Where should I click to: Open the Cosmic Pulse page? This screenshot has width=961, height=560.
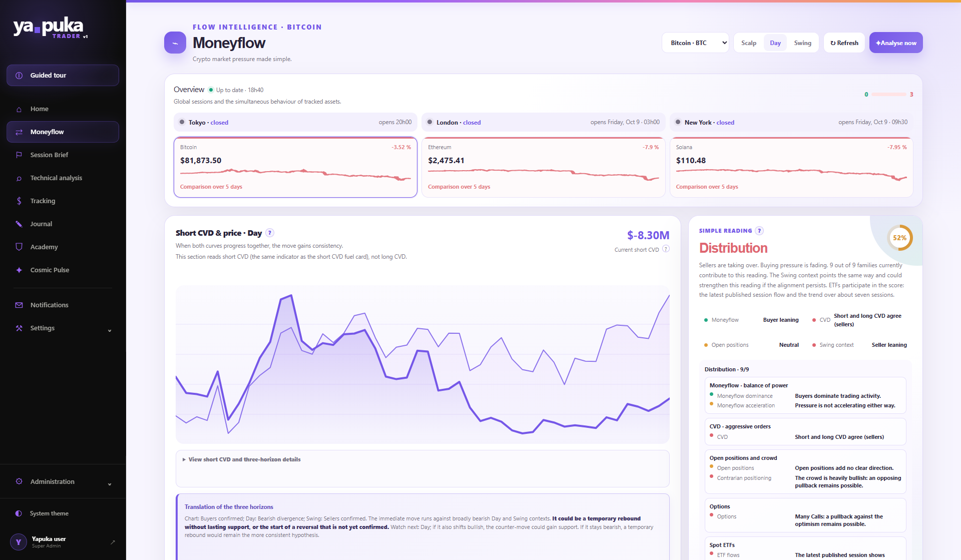click(63, 270)
